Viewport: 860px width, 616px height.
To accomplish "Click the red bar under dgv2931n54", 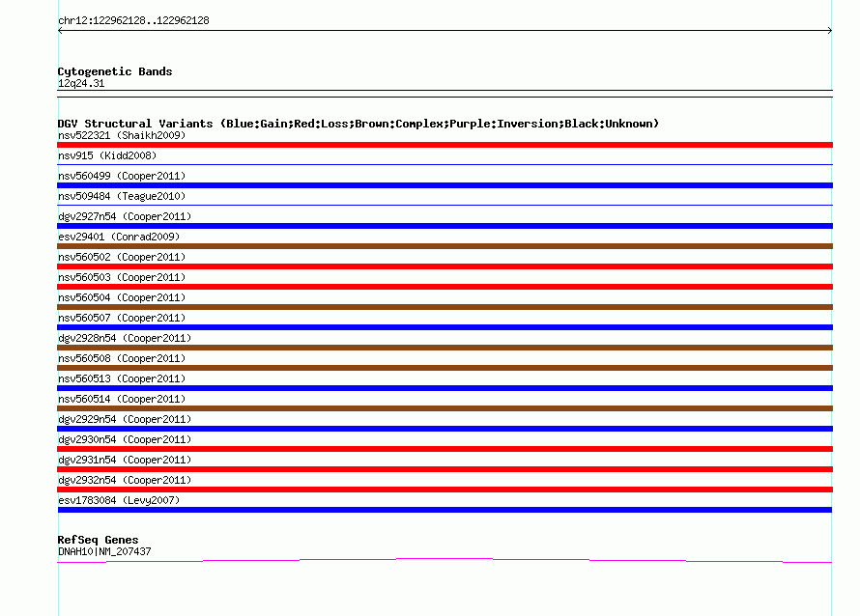I will click(x=444, y=469).
